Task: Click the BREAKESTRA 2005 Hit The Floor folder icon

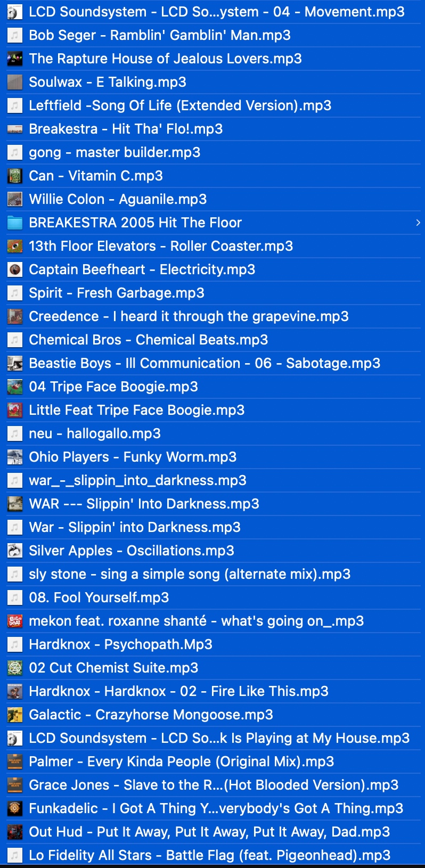Action: pyautogui.click(x=15, y=223)
